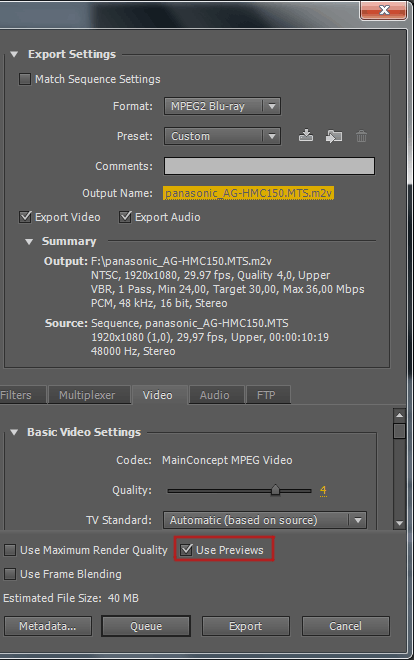Click the Metadata... button

[x=48, y=626]
